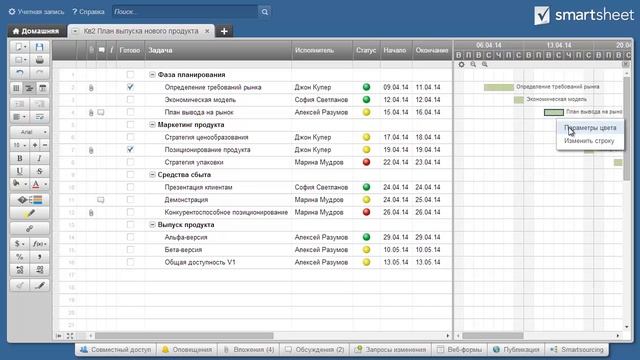Click the Bold formatting button

tap(19, 158)
